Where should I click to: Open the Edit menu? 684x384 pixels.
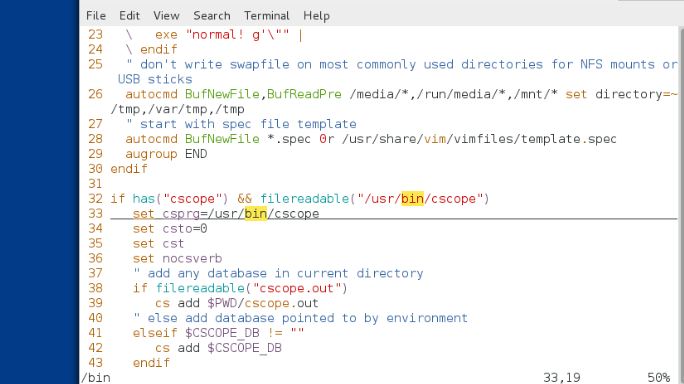click(130, 16)
